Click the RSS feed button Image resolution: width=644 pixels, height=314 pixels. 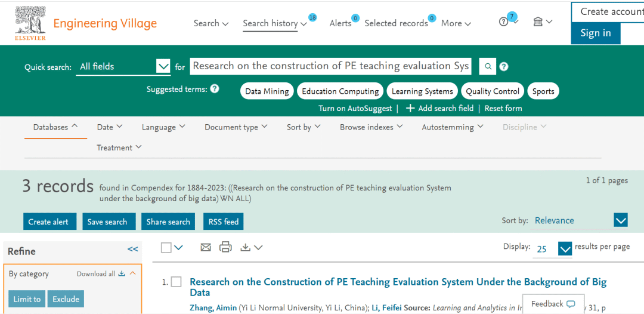224,222
